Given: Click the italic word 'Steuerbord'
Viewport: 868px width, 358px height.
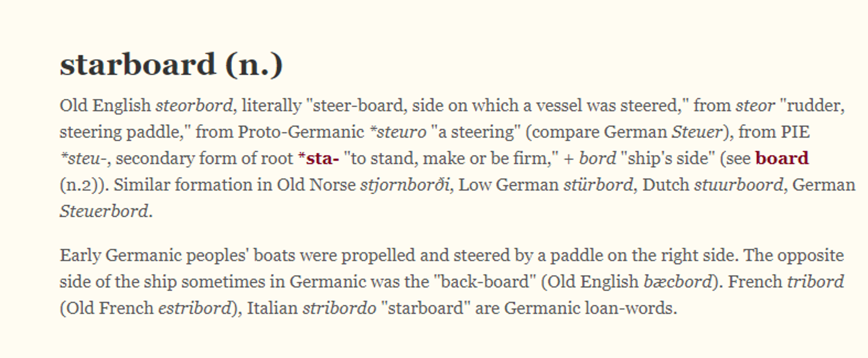Looking at the screenshot, I should pos(104,212).
